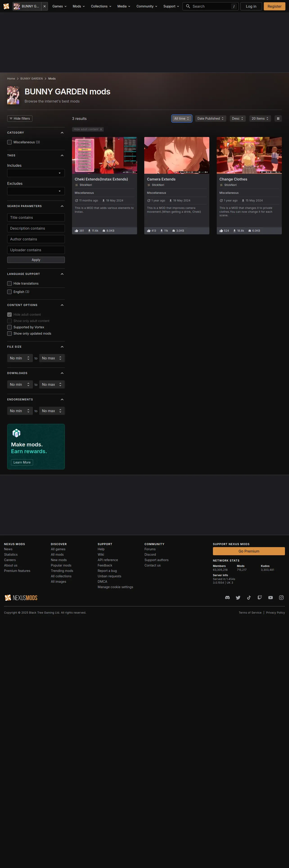Focus the Author contains field
Screen dimensions: 289x868
point(36,239)
